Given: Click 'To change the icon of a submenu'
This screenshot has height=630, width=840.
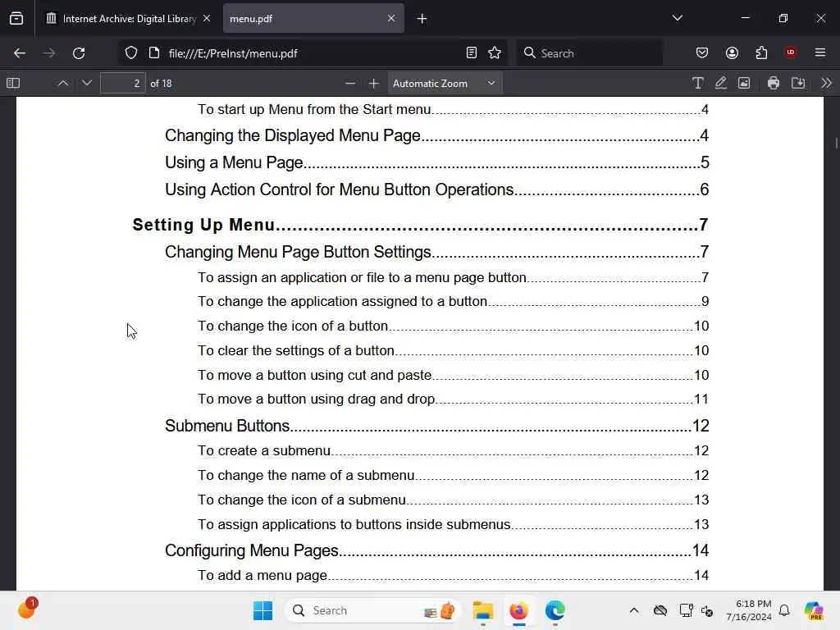Looking at the screenshot, I should (x=453, y=500).
